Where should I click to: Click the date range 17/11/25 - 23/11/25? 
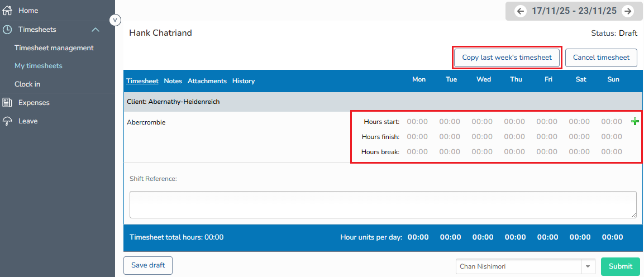tap(574, 11)
